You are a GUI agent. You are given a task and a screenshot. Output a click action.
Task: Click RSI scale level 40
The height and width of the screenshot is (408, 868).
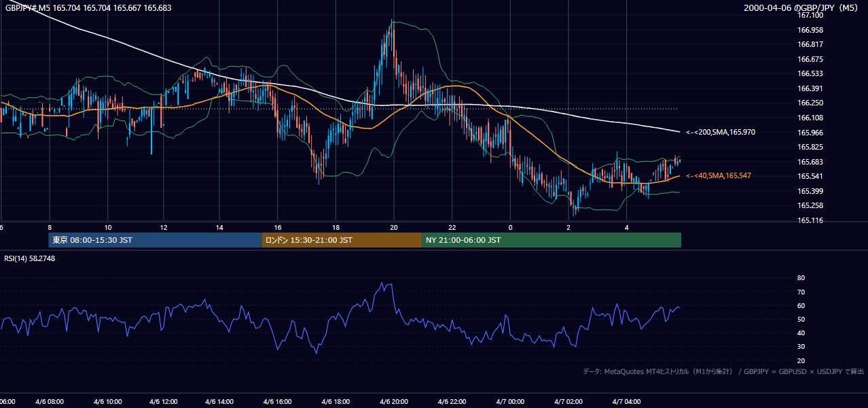(x=801, y=333)
